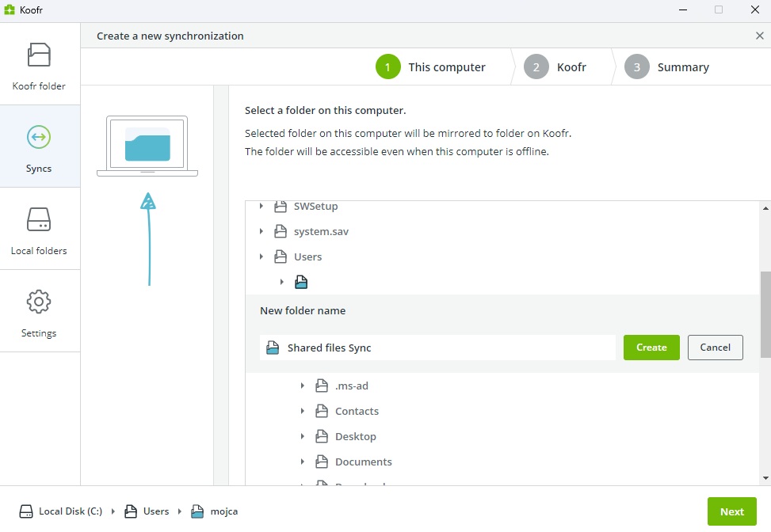Click the scrollbar down arrow
Viewport: 771px width, 532px height.
coord(765,478)
